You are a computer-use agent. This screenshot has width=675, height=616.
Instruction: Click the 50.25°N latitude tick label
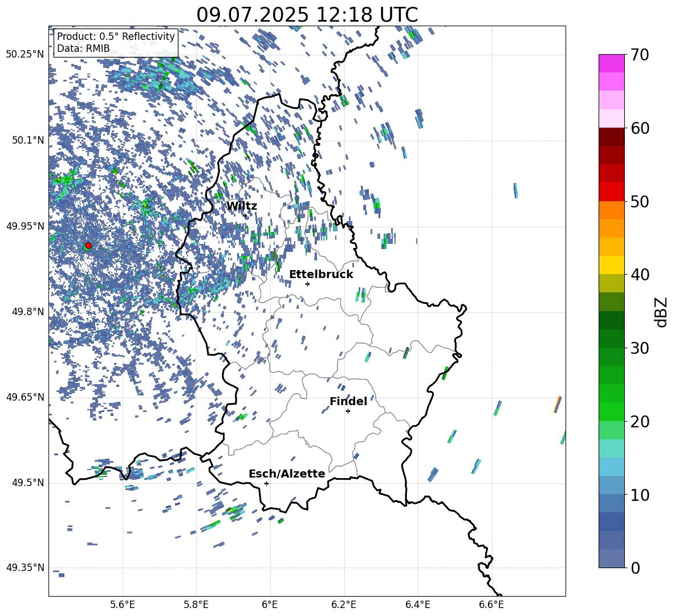click(25, 55)
